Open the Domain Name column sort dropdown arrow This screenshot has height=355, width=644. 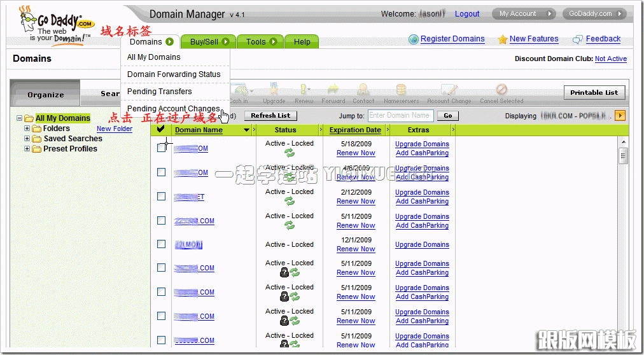coord(246,130)
